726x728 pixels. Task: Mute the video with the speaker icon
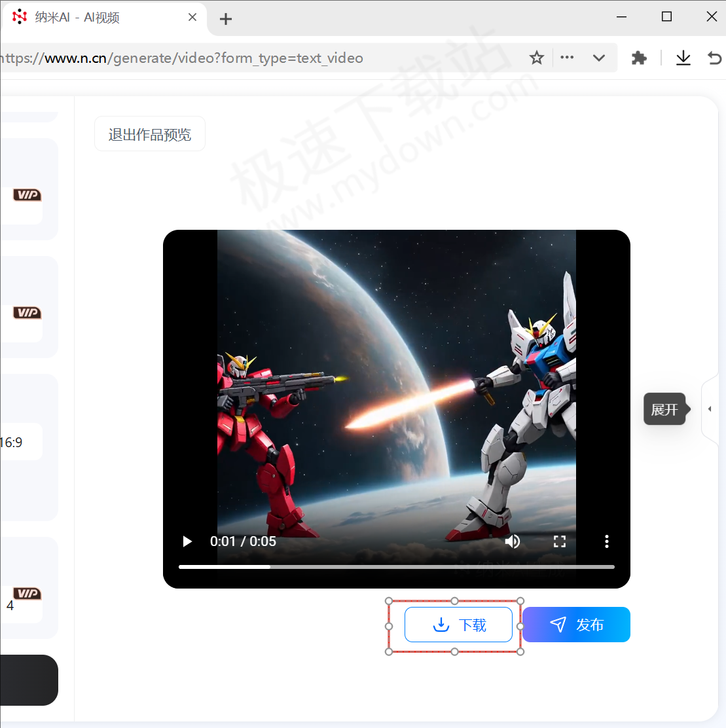click(513, 541)
